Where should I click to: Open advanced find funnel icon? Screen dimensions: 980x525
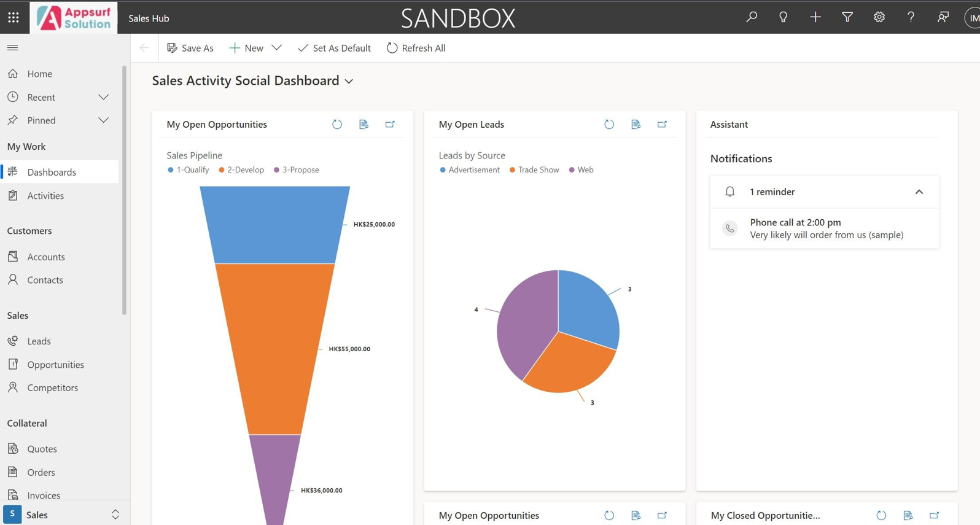click(847, 18)
